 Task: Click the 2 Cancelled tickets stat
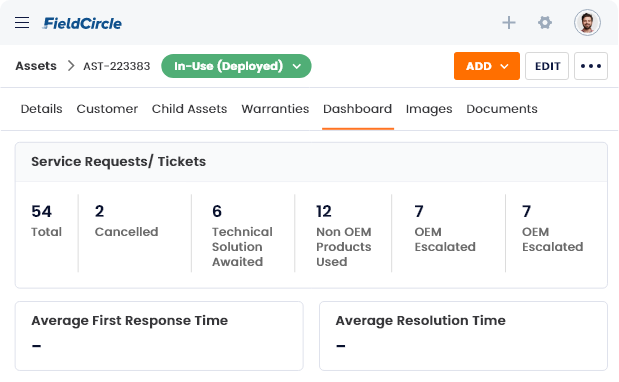point(126,221)
